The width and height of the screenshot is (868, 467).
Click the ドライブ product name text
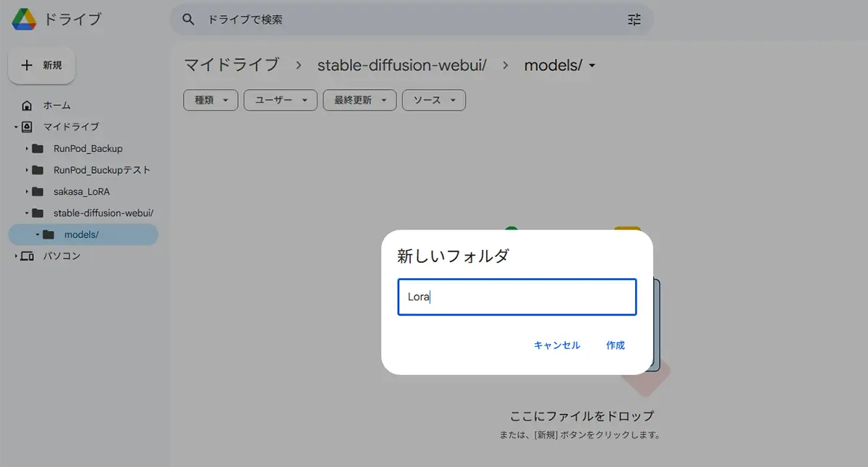[72, 20]
